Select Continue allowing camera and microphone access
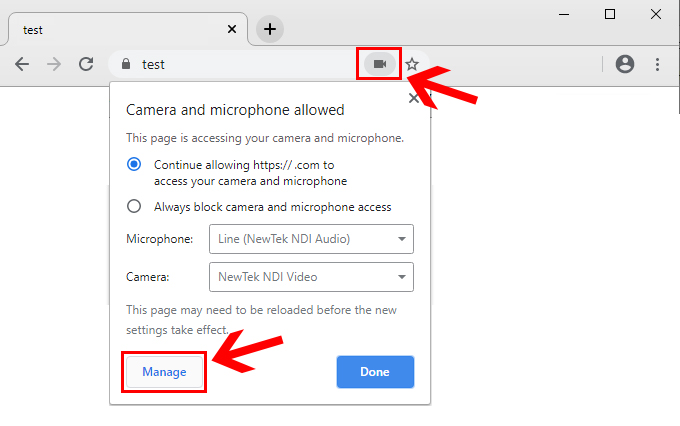680x426 pixels. (134, 165)
